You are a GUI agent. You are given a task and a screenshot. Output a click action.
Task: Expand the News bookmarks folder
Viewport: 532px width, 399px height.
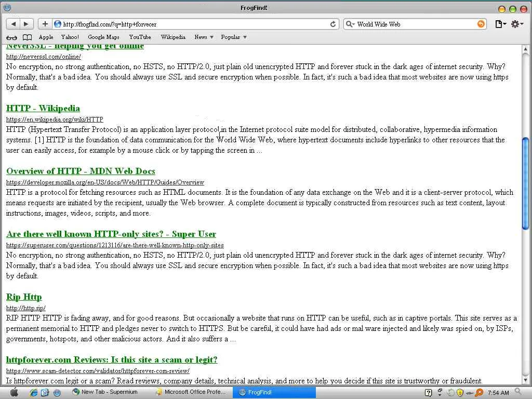click(204, 37)
